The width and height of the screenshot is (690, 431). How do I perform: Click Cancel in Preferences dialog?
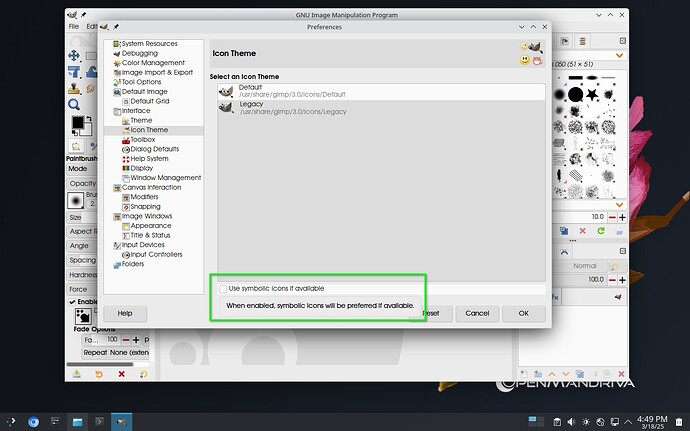pyautogui.click(x=477, y=313)
